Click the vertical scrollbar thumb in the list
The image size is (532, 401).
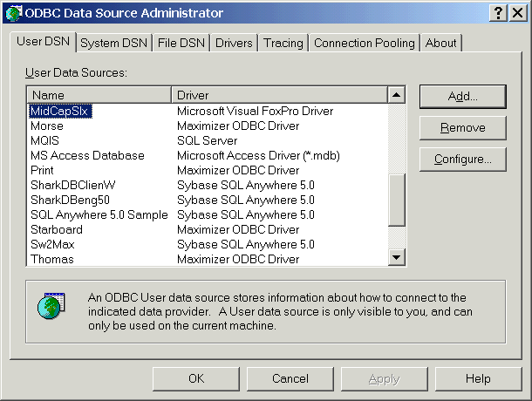396,200
